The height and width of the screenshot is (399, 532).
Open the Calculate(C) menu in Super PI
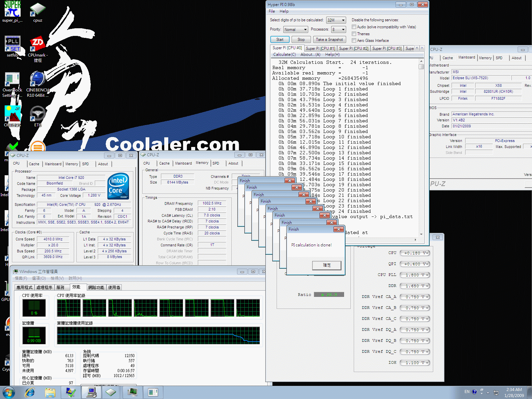284,55
